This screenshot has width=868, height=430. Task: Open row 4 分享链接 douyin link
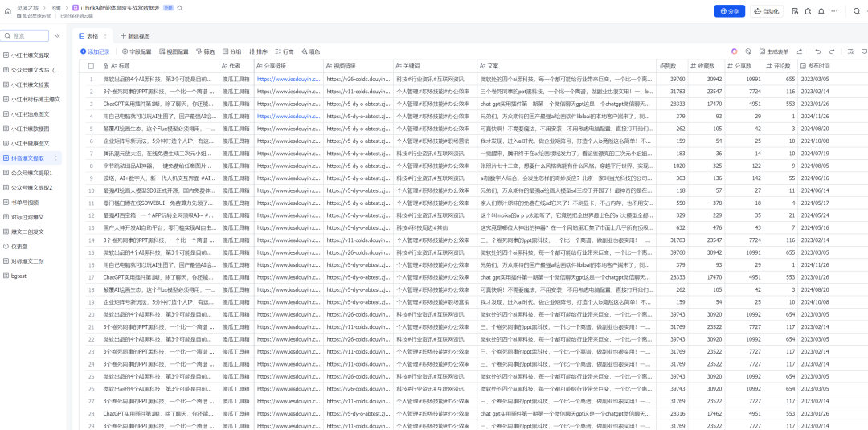(289, 117)
